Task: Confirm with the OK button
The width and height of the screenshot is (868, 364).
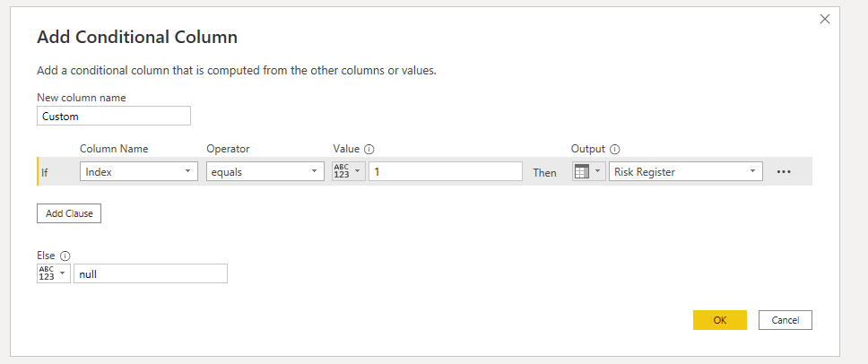Action: (720, 320)
